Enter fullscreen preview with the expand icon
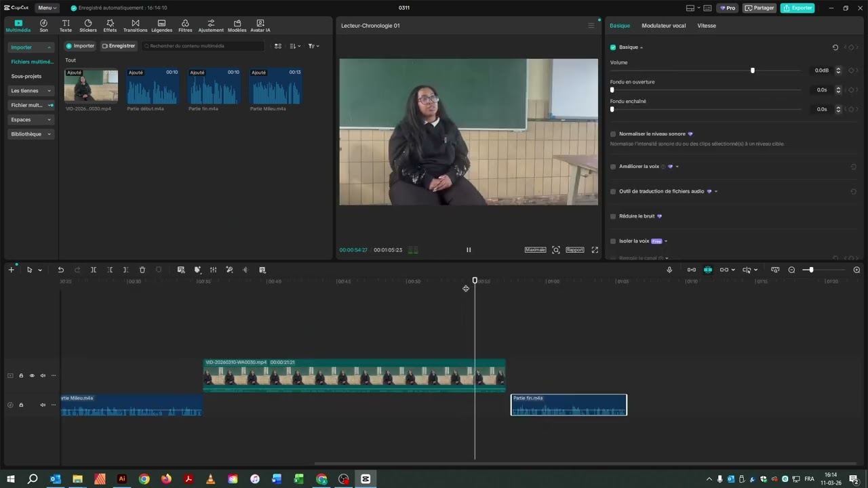The image size is (868, 488). [595, 249]
